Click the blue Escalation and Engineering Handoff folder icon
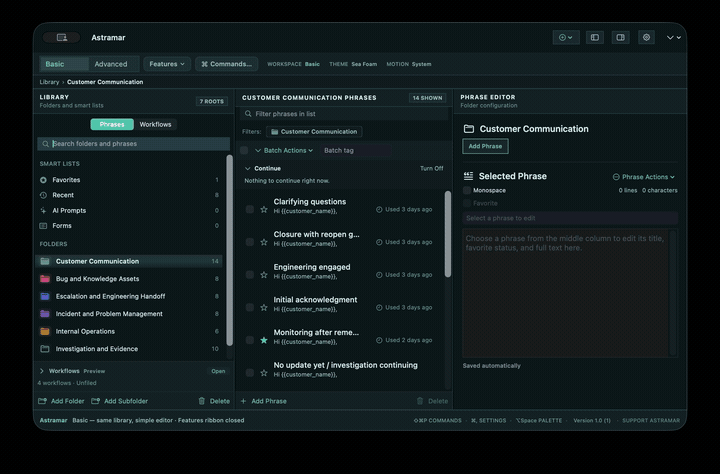The image size is (720, 474). [x=45, y=296]
